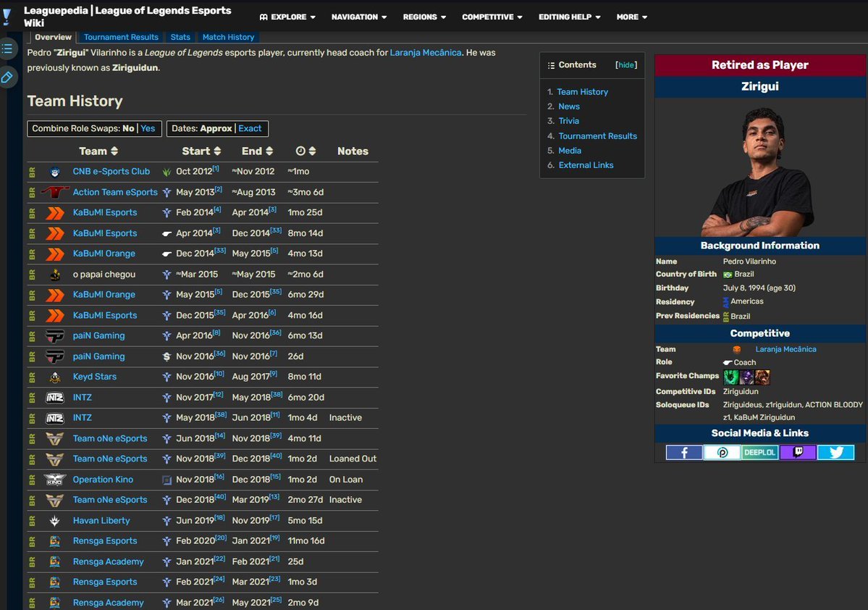Viewport: 868px width, 610px height.
Task: Open the Regions dropdown menu
Action: (424, 17)
